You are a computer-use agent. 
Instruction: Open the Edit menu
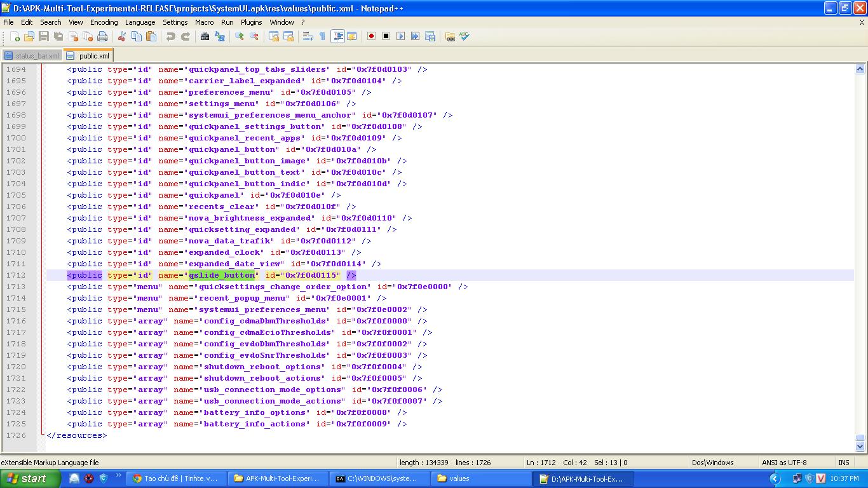click(x=27, y=22)
